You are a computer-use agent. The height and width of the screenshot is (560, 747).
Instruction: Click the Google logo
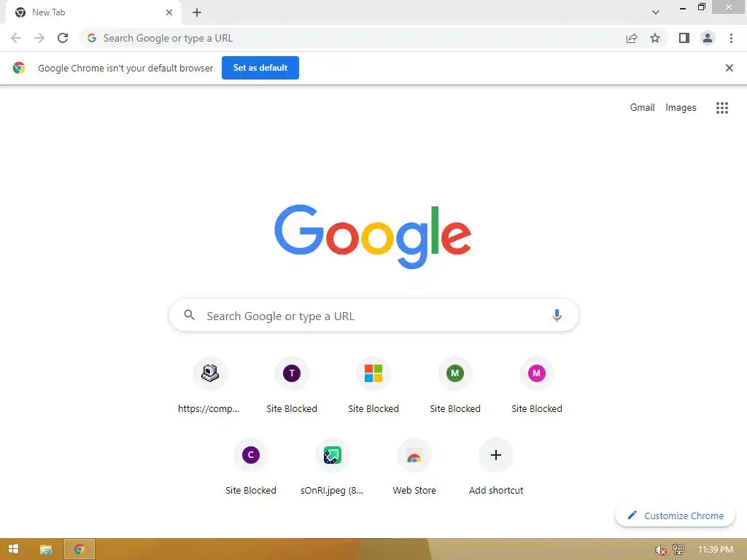point(373,236)
